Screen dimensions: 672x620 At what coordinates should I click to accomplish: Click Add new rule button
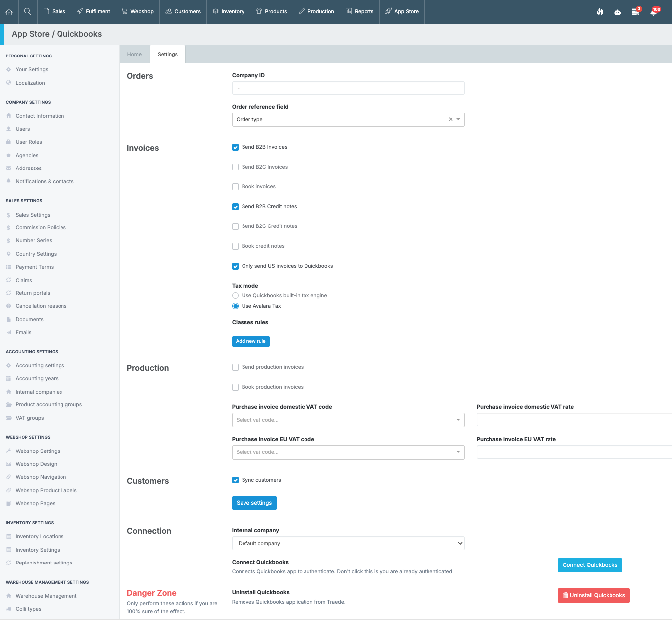250,341
